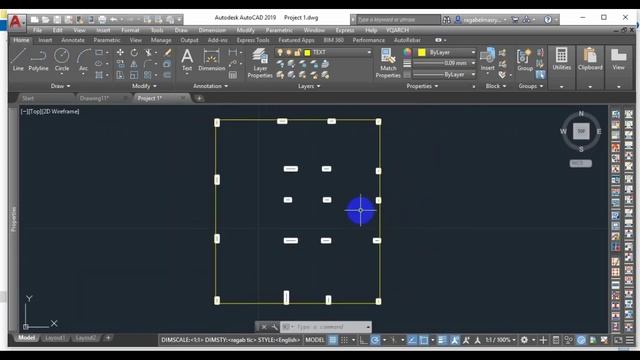Viewport: 640px width, 360px height.
Task: Click the Workspace switching gear icon
Action: click(524, 340)
